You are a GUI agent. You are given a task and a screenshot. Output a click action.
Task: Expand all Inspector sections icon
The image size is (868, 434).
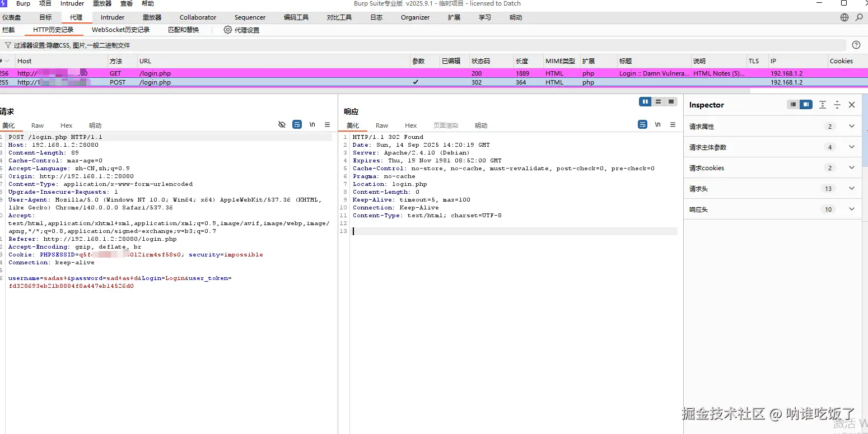pos(822,105)
